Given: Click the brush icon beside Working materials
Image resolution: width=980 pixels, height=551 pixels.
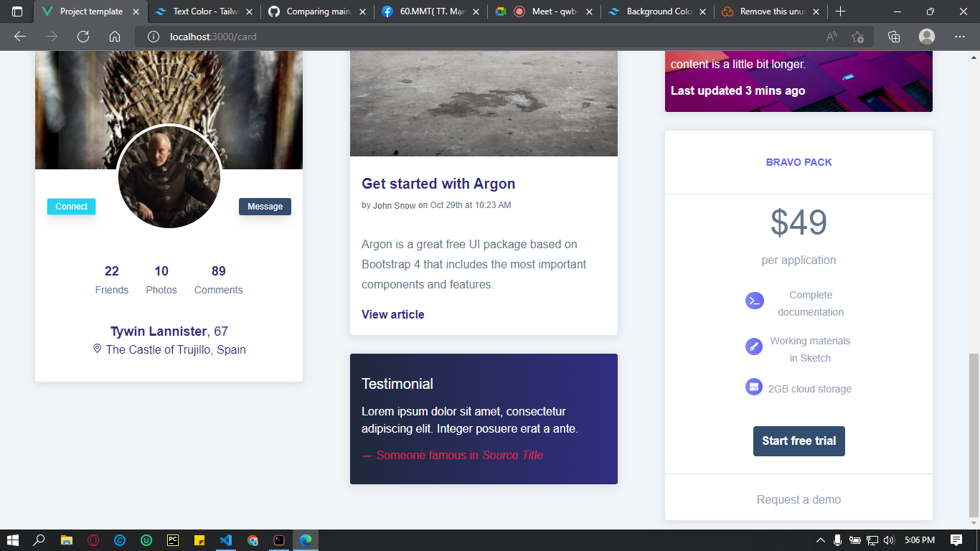Looking at the screenshot, I should pyautogui.click(x=754, y=347).
